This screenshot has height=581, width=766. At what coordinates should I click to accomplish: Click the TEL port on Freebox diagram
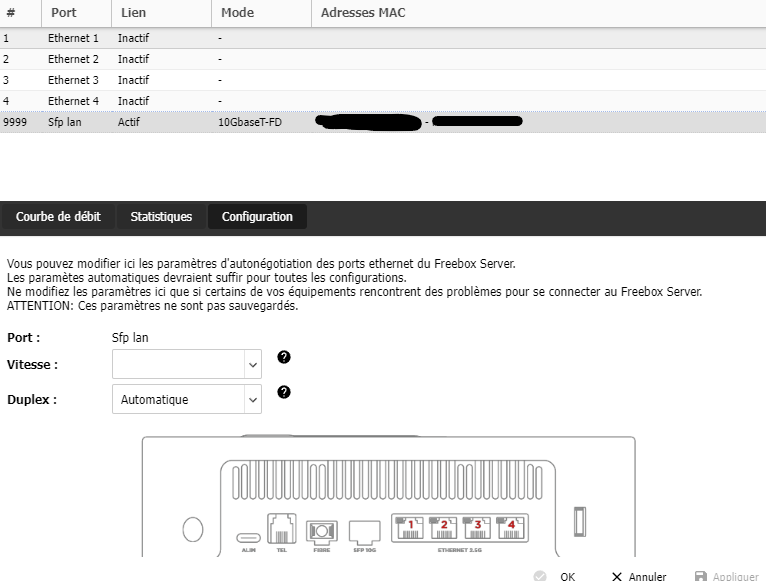280,529
